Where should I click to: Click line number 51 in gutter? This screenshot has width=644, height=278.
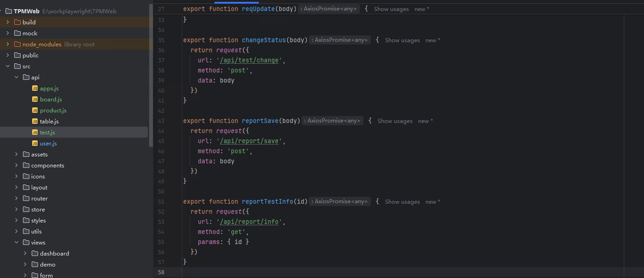pyautogui.click(x=161, y=202)
